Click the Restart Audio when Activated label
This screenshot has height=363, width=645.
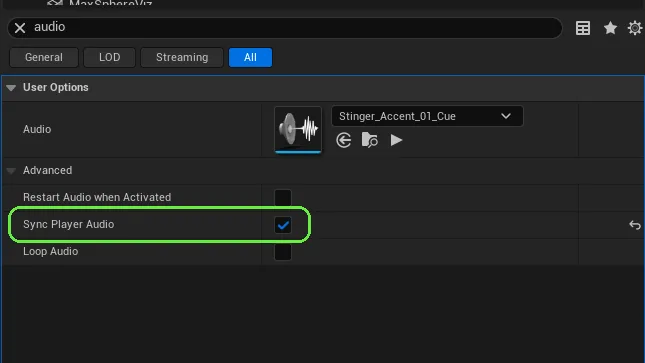pyautogui.click(x=97, y=197)
